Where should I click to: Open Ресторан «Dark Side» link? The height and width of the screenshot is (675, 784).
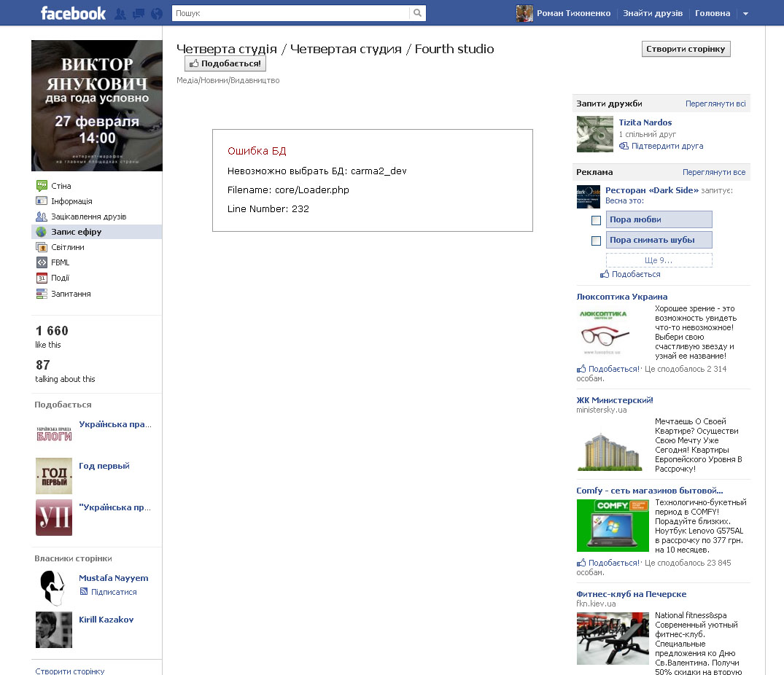(652, 190)
